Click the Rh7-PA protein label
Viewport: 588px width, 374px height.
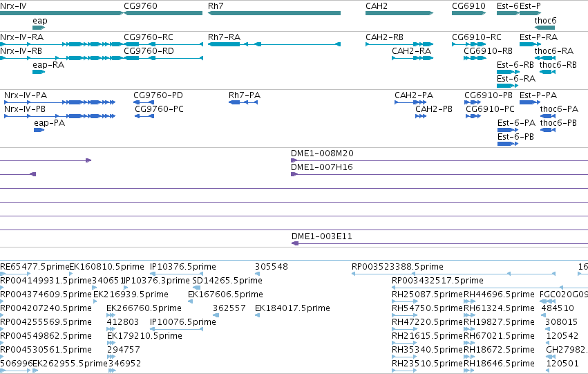(x=245, y=95)
